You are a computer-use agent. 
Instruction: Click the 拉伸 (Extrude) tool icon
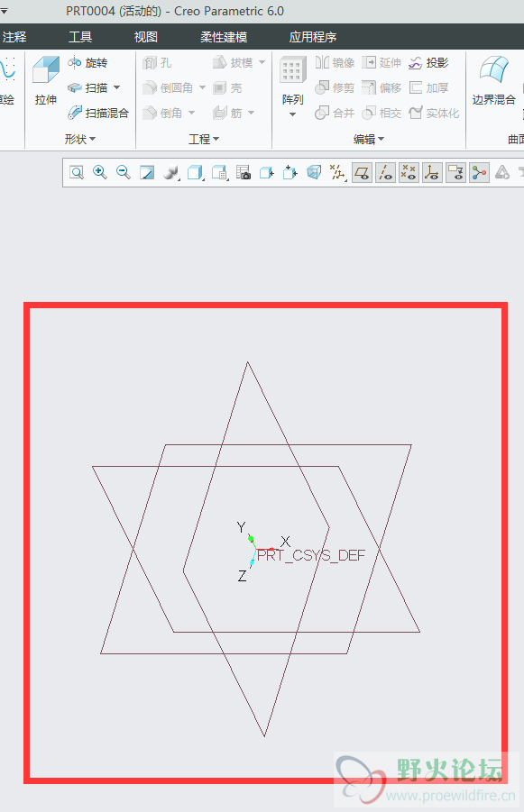tap(46, 70)
